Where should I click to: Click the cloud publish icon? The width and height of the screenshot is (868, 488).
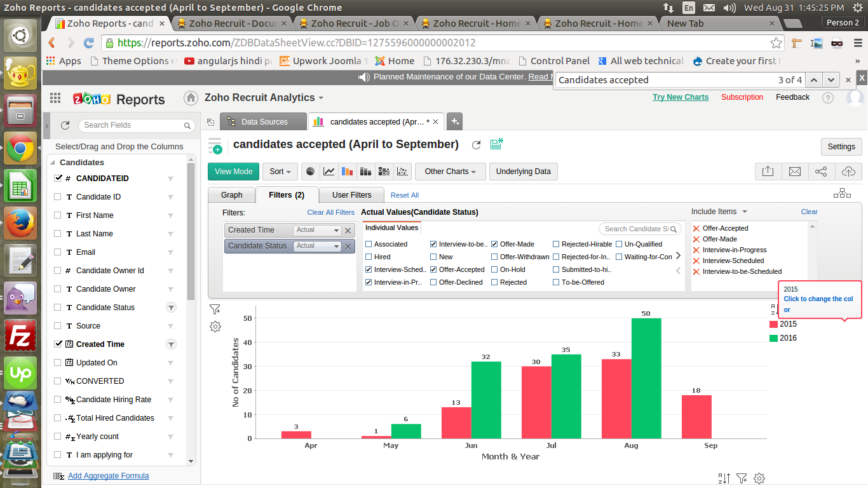click(x=848, y=172)
